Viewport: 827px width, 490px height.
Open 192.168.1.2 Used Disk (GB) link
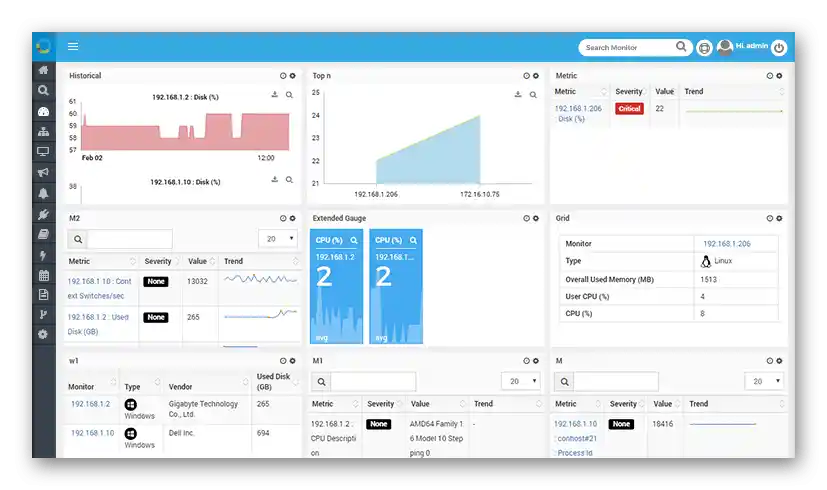coord(98,324)
